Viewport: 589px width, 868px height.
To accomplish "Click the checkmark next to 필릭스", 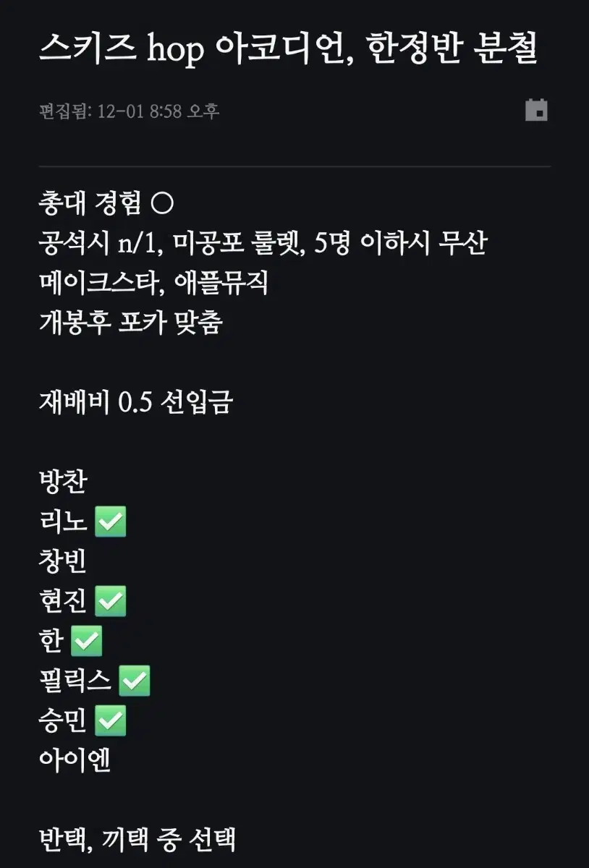I will pyautogui.click(x=135, y=681).
